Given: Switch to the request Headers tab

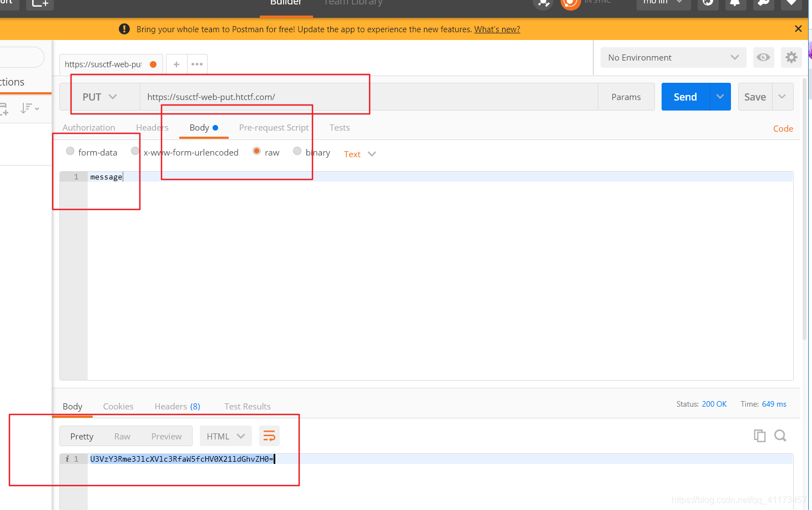Looking at the screenshot, I should (152, 127).
